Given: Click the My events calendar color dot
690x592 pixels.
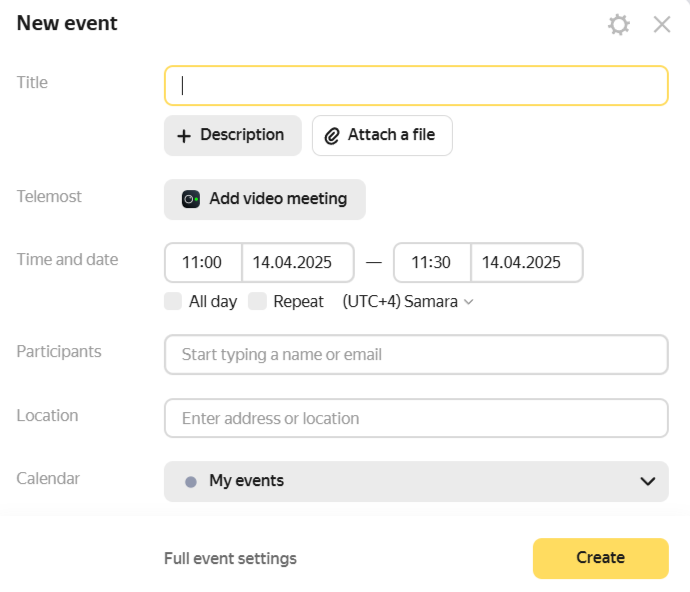Looking at the screenshot, I should (191, 481).
